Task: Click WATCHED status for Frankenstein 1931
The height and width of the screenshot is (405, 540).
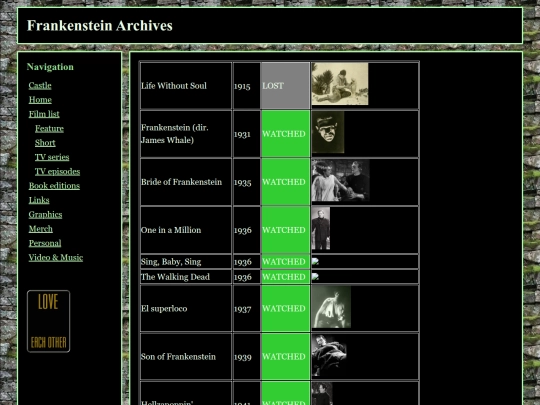Action: [x=285, y=134]
